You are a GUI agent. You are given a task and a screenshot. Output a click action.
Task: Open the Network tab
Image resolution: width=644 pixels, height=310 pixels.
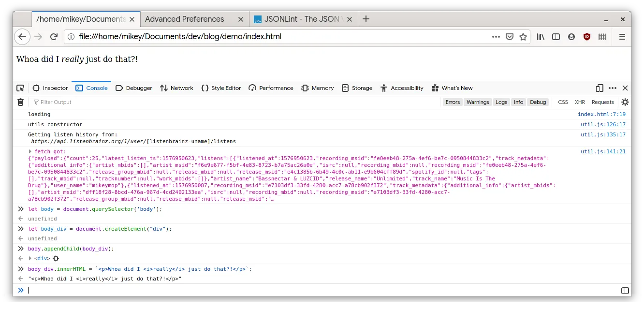[x=176, y=88]
